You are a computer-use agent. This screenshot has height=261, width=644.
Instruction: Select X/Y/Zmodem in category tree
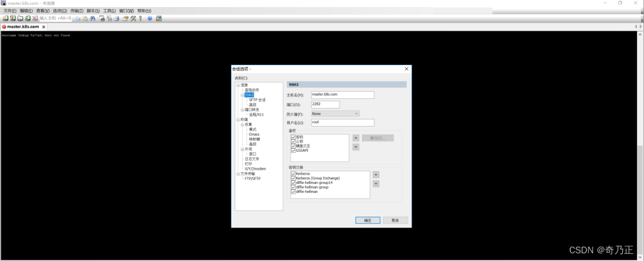point(256,169)
